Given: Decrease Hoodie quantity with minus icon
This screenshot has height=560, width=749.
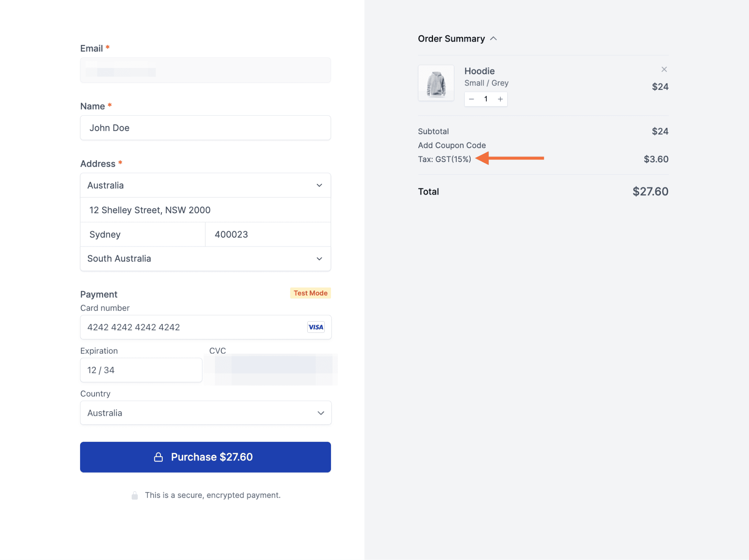Looking at the screenshot, I should (471, 99).
